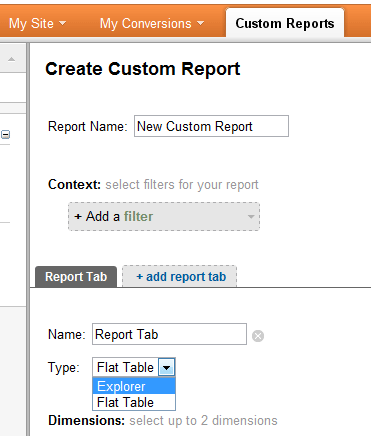
Task: Collapse the sidebar section with the minus icon
Action: click(6, 135)
